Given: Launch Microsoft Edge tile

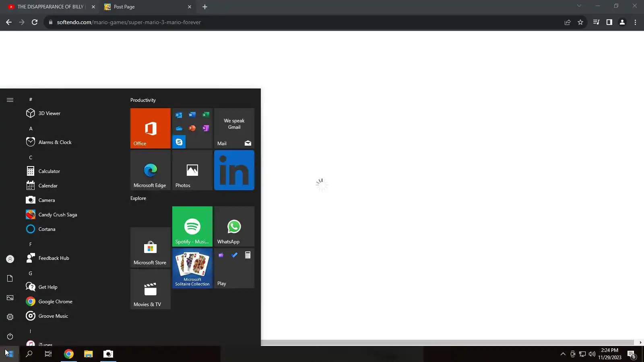Looking at the screenshot, I should (151, 170).
